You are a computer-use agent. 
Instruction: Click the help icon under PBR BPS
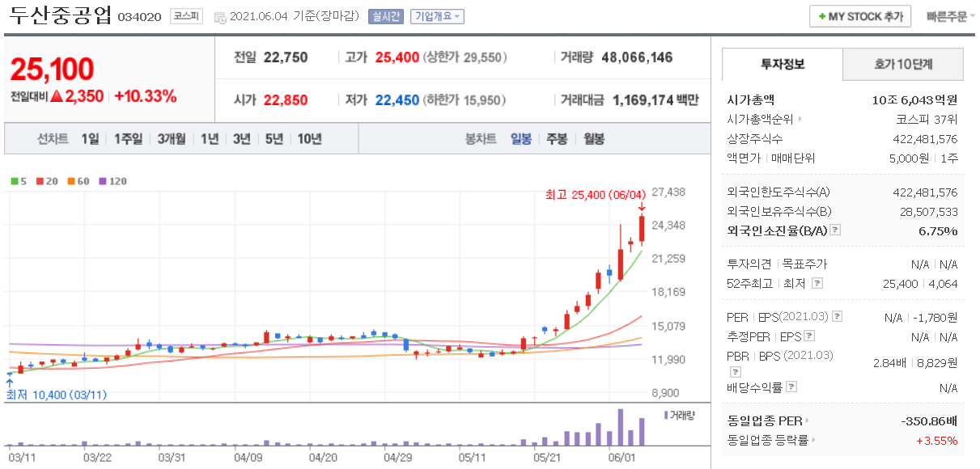click(735, 372)
